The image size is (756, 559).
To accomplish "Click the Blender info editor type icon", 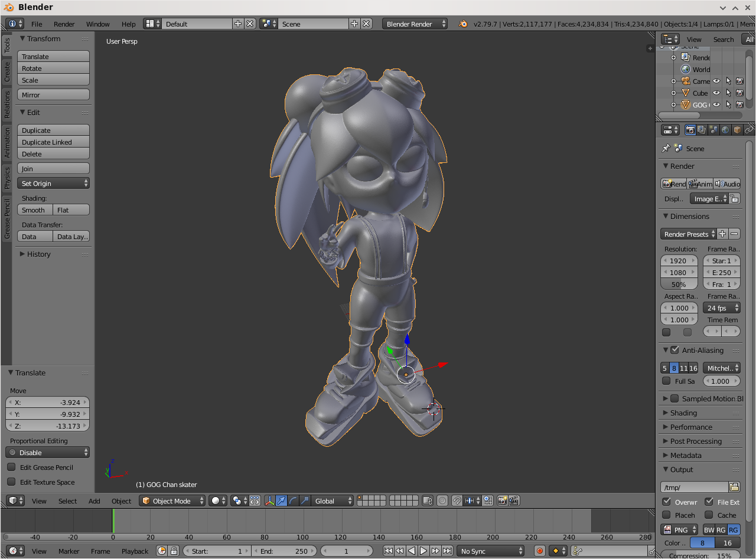I will pyautogui.click(x=15, y=24).
